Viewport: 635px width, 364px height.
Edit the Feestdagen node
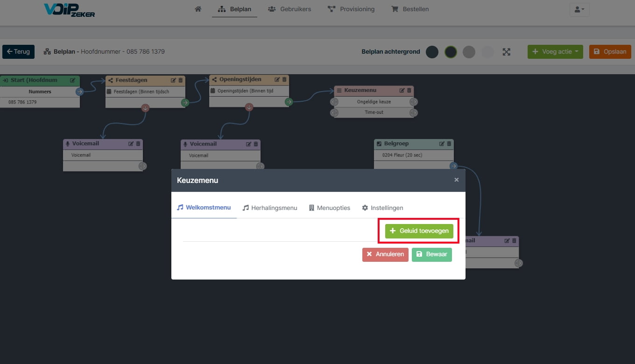click(174, 80)
